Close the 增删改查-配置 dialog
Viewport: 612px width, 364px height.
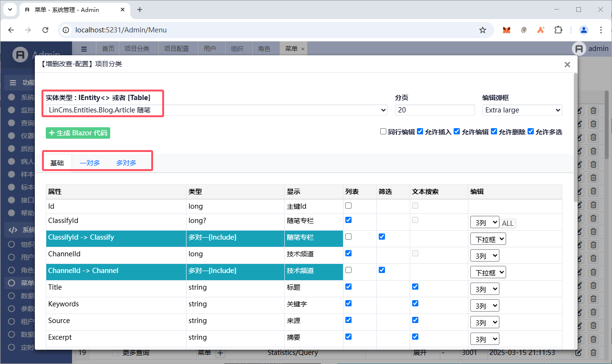point(567,65)
